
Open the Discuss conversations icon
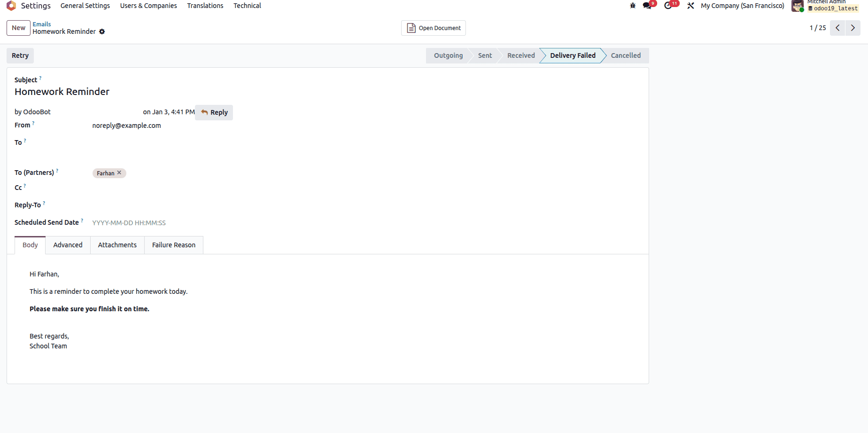point(647,6)
